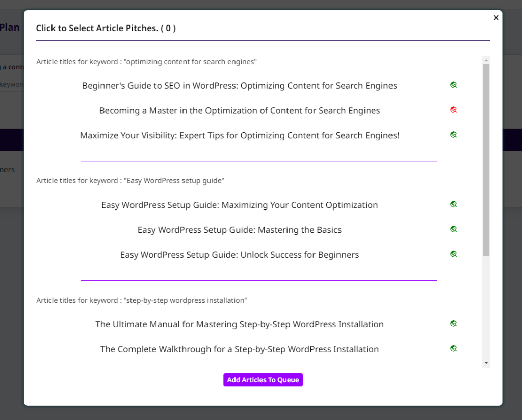The width and height of the screenshot is (522, 420).
Task: Select Becoming a Master in the Optimization pitch
Action: [x=239, y=111]
